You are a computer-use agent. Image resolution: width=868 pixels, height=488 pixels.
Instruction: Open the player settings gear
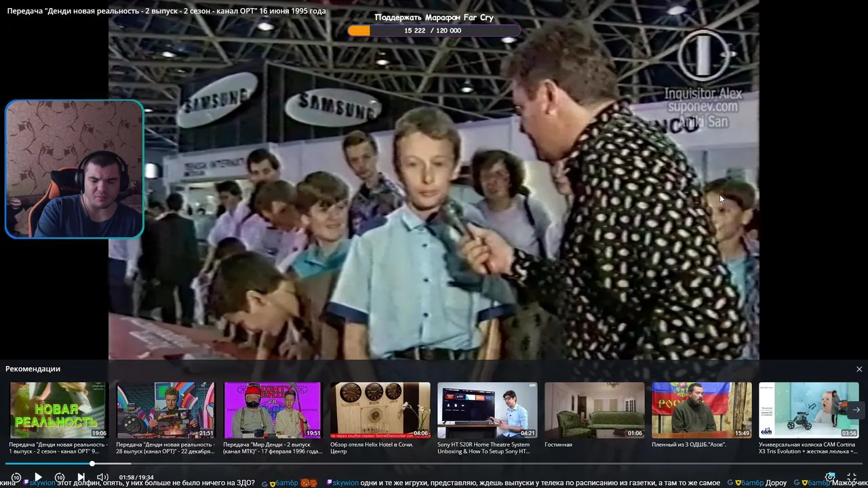[830, 477]
